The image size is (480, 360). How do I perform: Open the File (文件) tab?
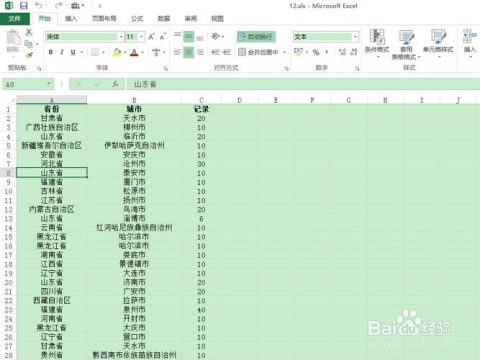(x=15, y=19)
